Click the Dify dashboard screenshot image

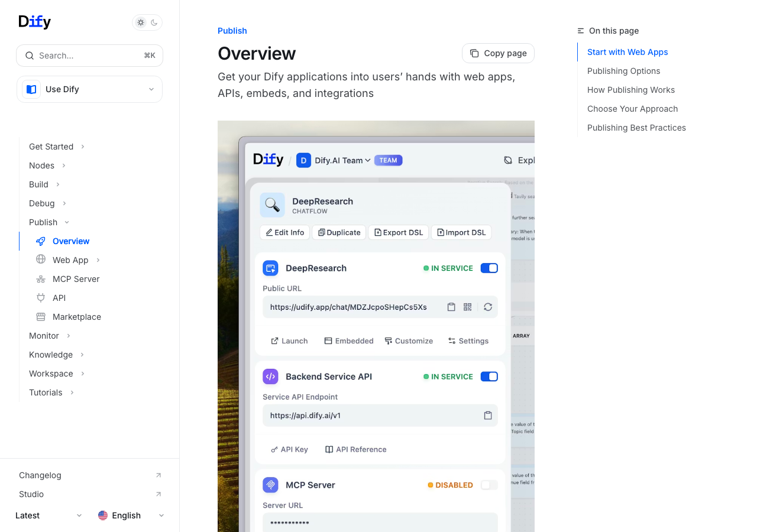coord(376,325)
